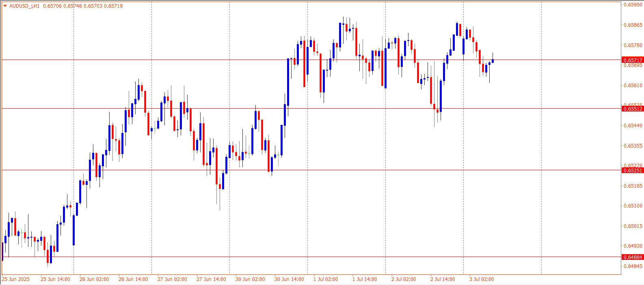Click the 0.65950 price axis label
Image resolution: width=644 pixels, height=285 pixels.
633,5
